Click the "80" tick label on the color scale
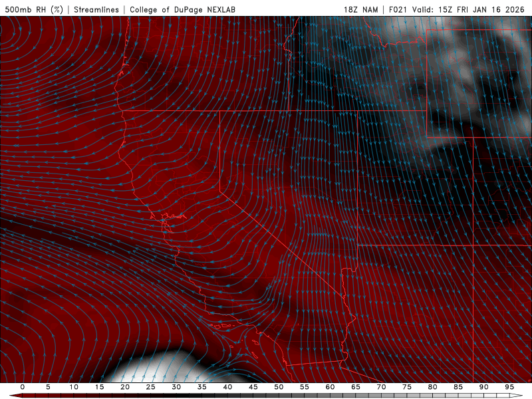532x399 pixels. 433,387
